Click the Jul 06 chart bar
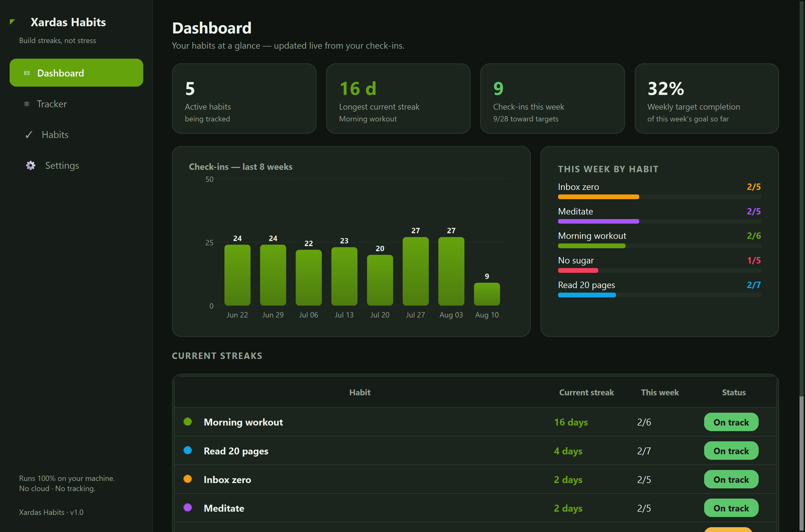The image size is (805, 532). click(308, 278)
